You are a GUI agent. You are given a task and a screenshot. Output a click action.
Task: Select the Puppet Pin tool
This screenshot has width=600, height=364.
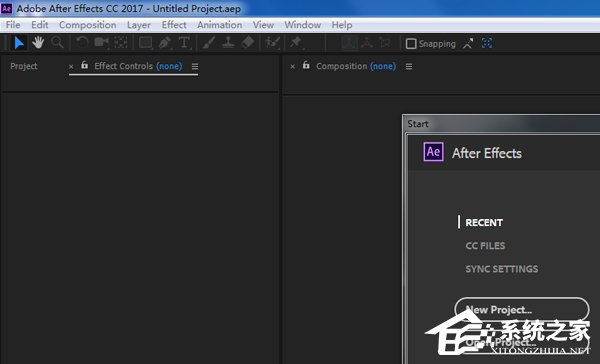296,43
